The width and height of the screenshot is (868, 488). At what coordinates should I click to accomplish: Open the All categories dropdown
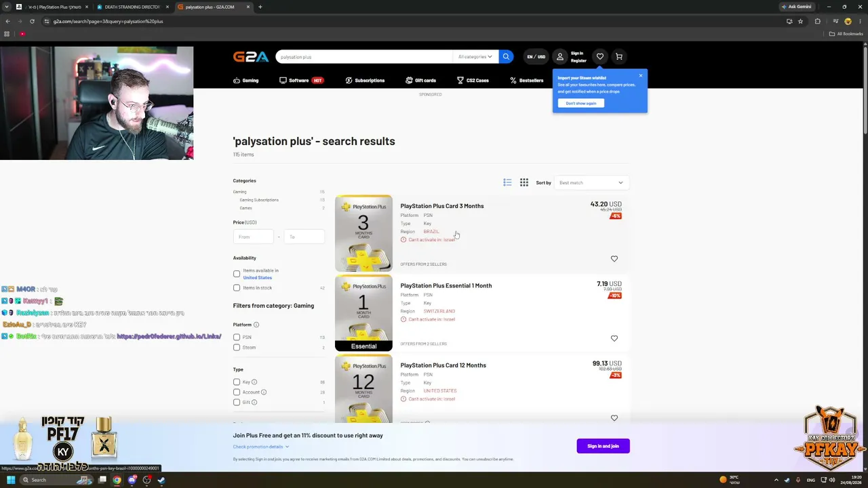click(475, 57)
